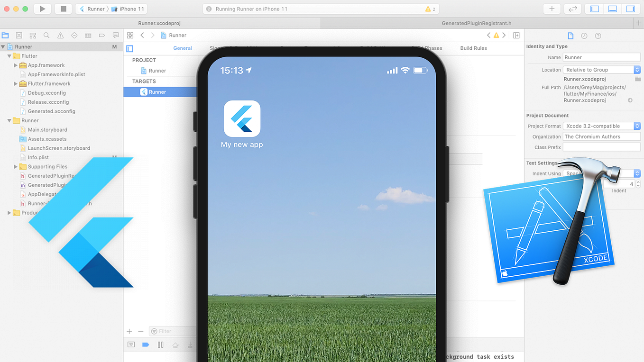Click the Filter field at panel bottom
Viewport: 644px width, 362px height.
coord(172,331)
